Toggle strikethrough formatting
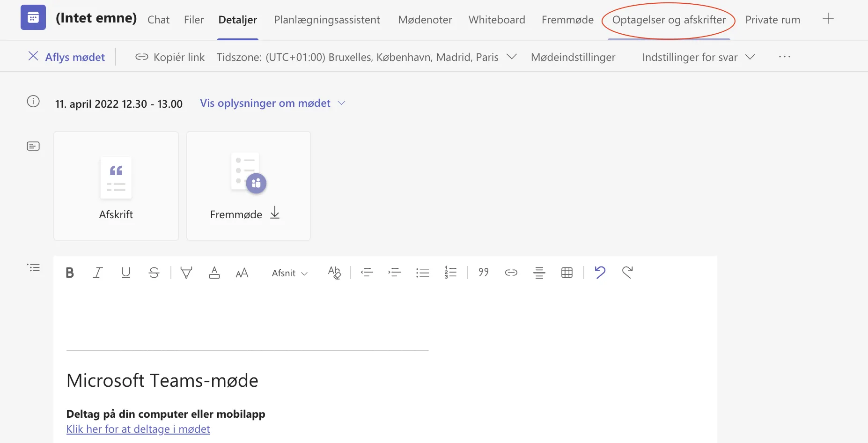The image size is (868, 443). 154,273
